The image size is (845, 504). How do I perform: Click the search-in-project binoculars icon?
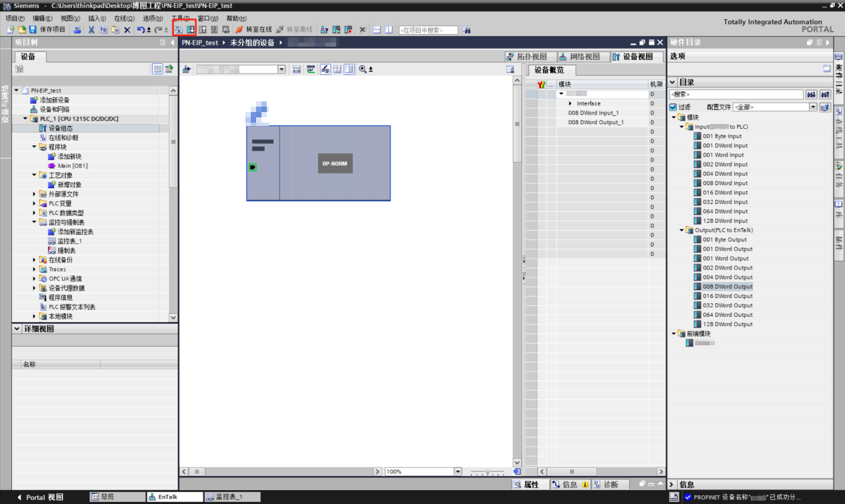[466, 30]
